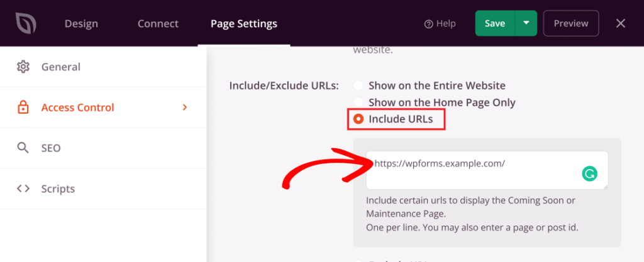Open the SEO settings section
Screen dimensions: 644x262
50,148
